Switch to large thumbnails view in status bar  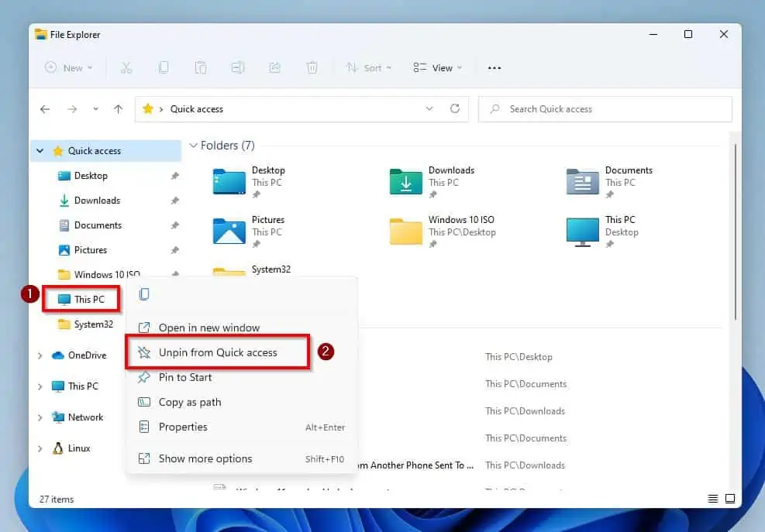coord(730,499)
